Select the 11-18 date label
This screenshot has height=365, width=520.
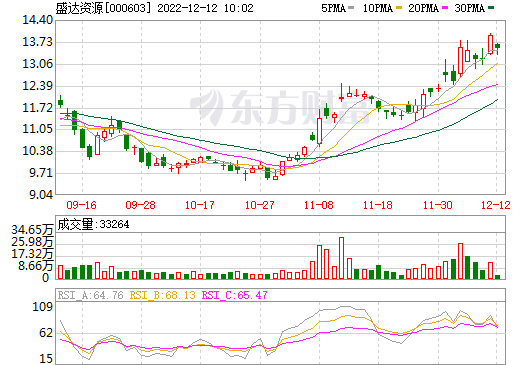point(378,205)
